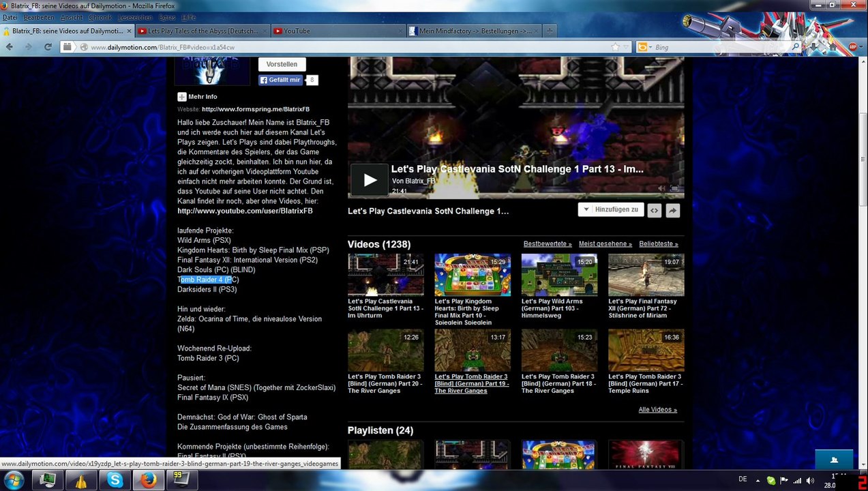Open 'Alle Videos' link
The image size is (868, 491).
click(x=658, y=410)
